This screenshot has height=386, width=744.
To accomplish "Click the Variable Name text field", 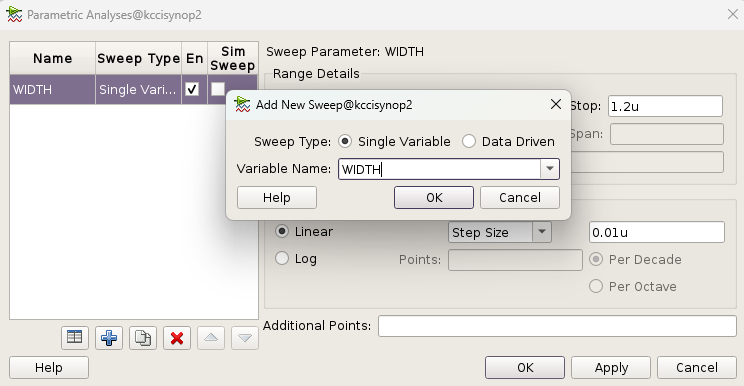I will 439,169.
